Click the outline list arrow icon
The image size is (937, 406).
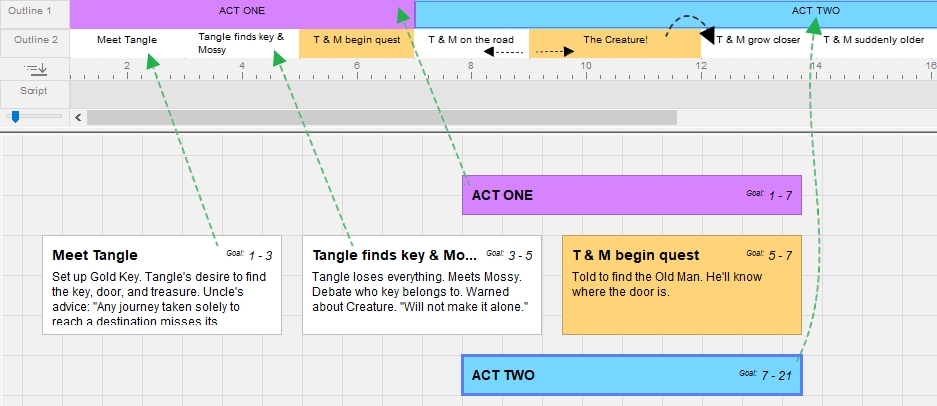coord(35,68)
